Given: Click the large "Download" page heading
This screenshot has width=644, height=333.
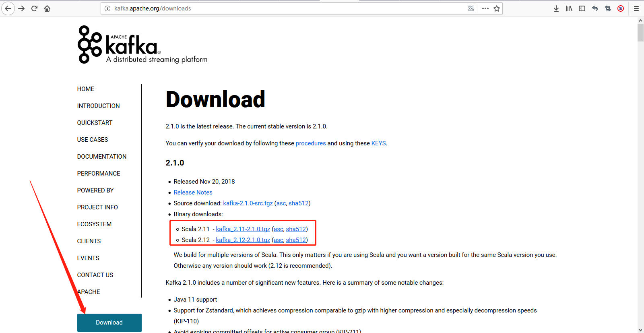Looking at the screenshot, I should pyautogui.click(x=215, y=99).
